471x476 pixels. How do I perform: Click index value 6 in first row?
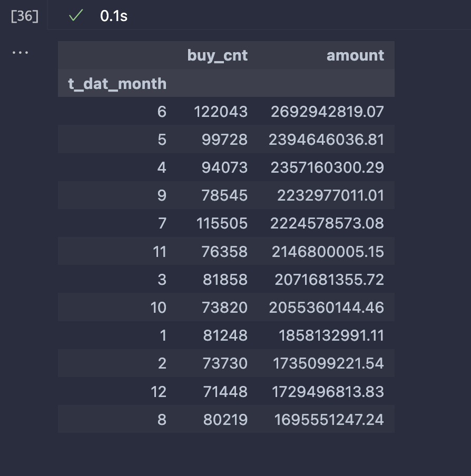tap(162, 112)
